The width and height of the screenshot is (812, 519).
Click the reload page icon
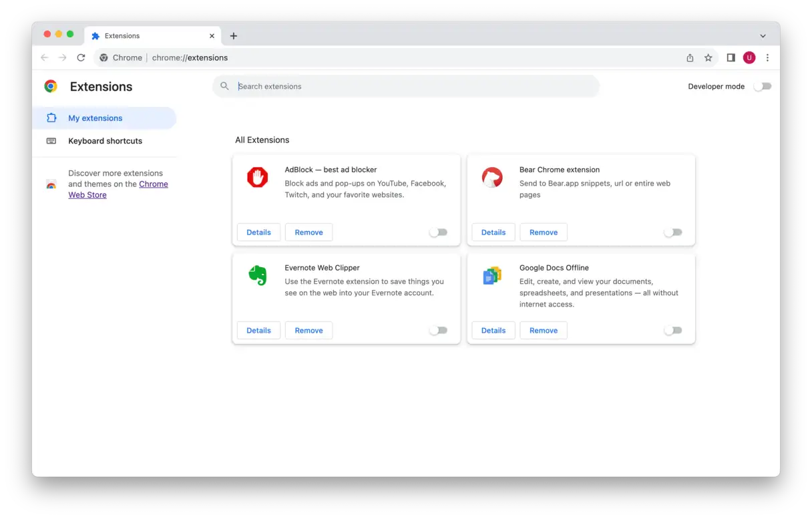81,58
